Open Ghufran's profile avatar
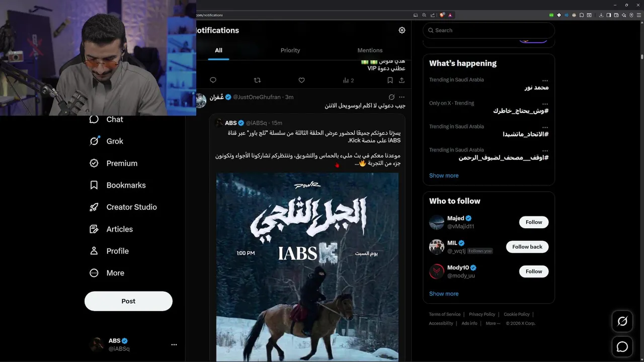The height and width of the screenshot is (362, 644). pos(201,101)
